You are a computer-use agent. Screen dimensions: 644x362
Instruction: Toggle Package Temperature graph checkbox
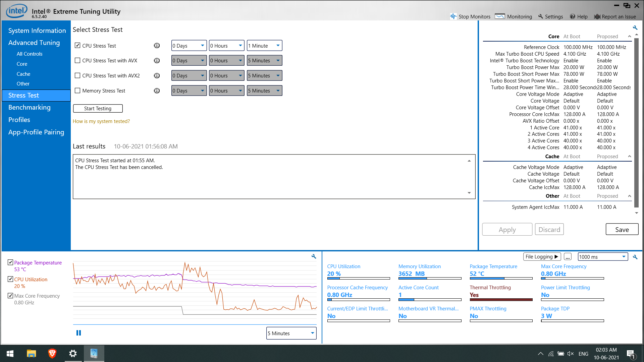(10, 262)
